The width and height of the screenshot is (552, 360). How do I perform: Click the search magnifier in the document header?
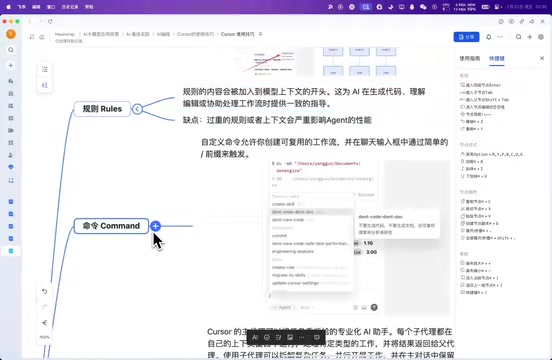[x=519, y=37]
